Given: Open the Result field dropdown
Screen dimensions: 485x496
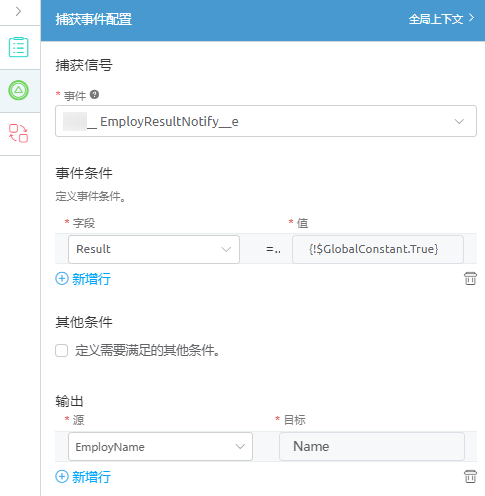Looking at the screenshot, I should 154,249.
